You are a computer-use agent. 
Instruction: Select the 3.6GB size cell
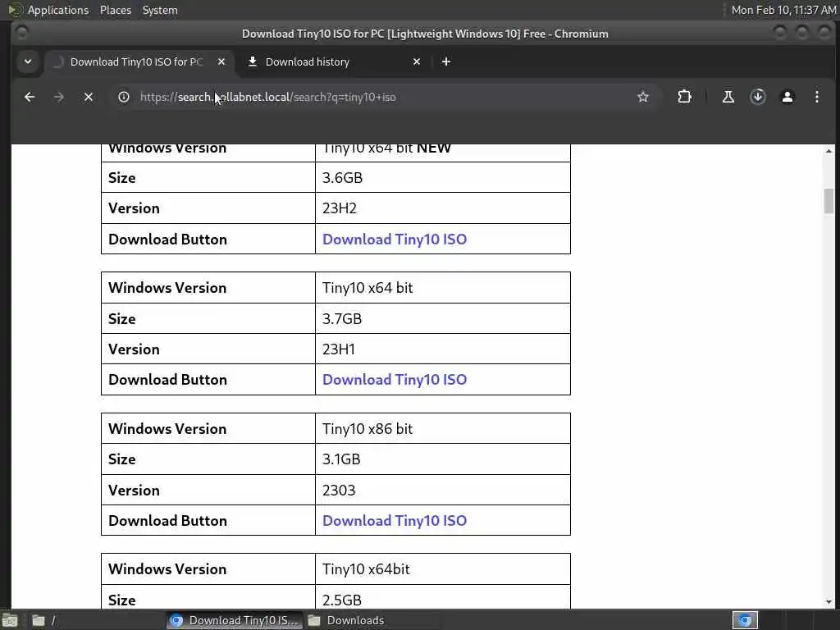[x=442, y=178]
